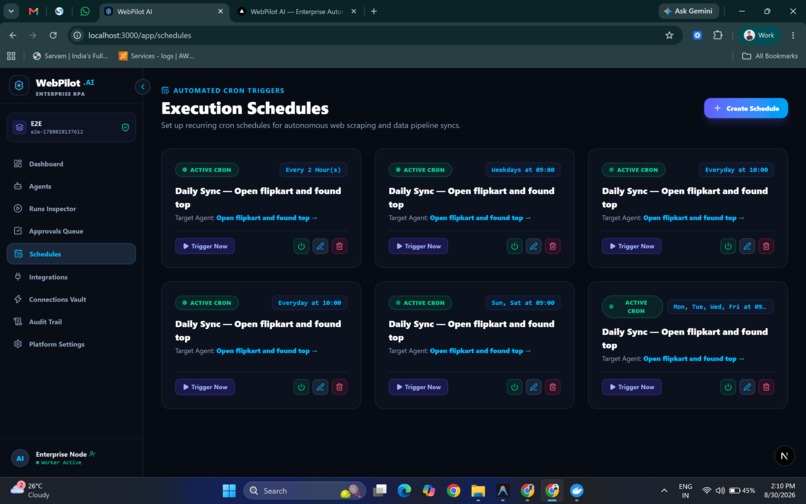The width and height of the screenshot is (806, 504).
Task: Open the apps grid in bookmarks bar
Action: [x=11, y=56]
